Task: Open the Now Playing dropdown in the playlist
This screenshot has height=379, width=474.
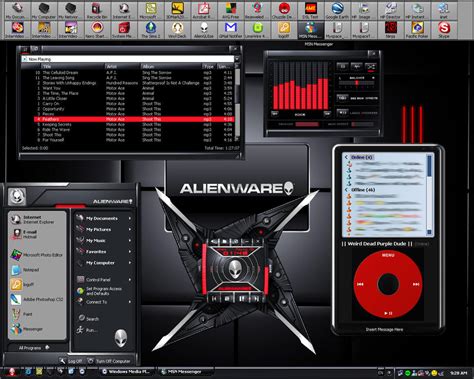Action: click(237, 59)
